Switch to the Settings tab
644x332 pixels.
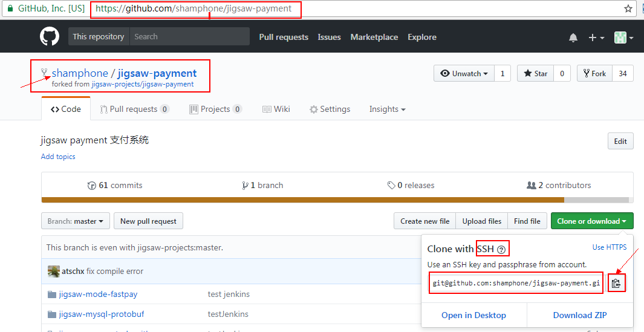[330, 109]
